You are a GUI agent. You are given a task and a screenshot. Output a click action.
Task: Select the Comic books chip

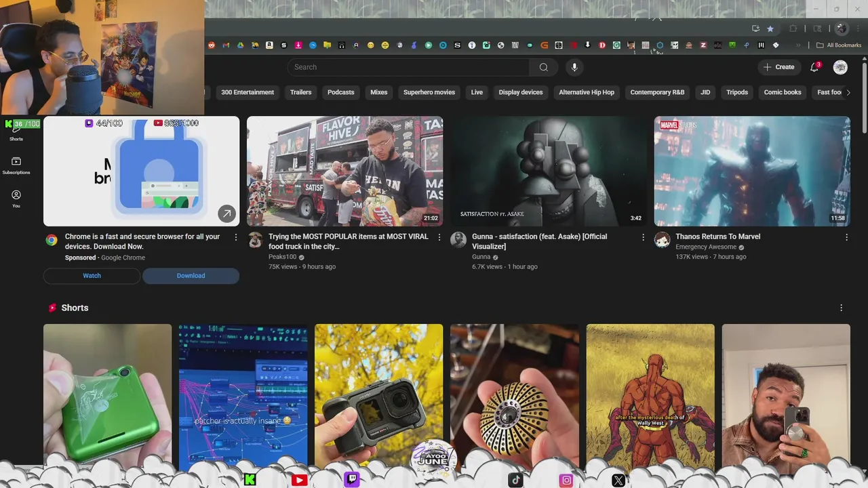(x=783, y=92)
